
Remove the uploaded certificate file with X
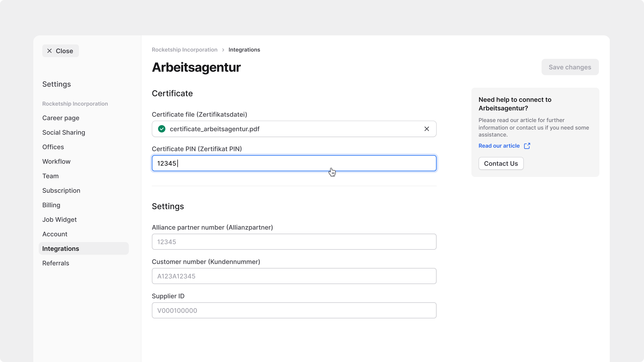pyautogui.click(x=427, y=129)
